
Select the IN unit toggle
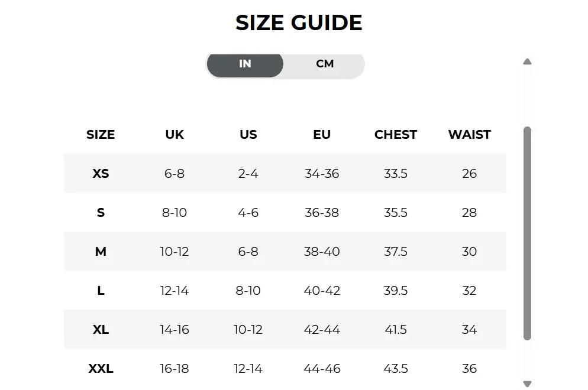click(x=245, y=64)
